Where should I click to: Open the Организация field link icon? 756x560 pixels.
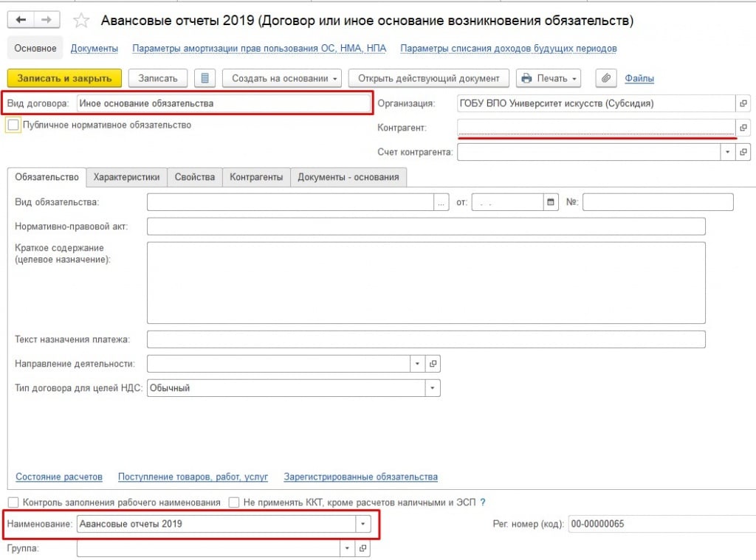[743, 104]
